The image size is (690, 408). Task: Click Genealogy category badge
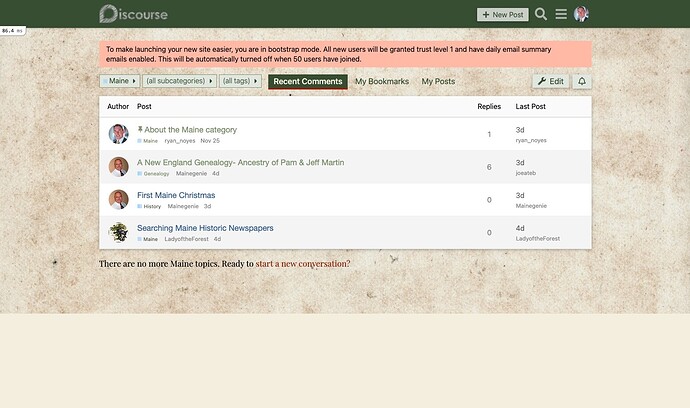click(153, 174)
